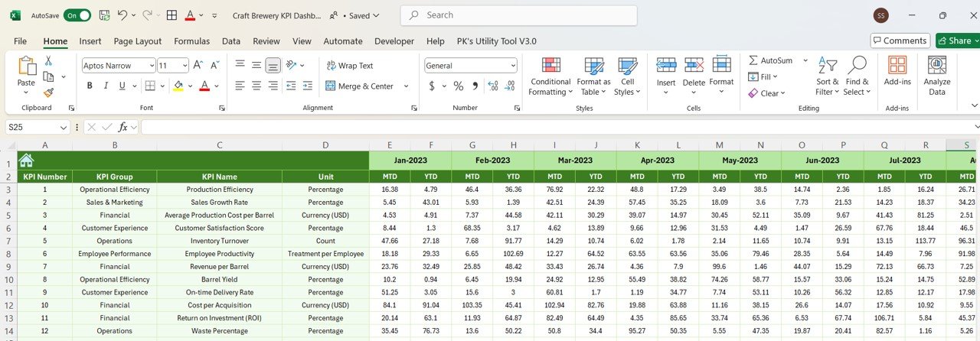Click the Percent Style icon
Screen dimensions: 980x341
458,86
